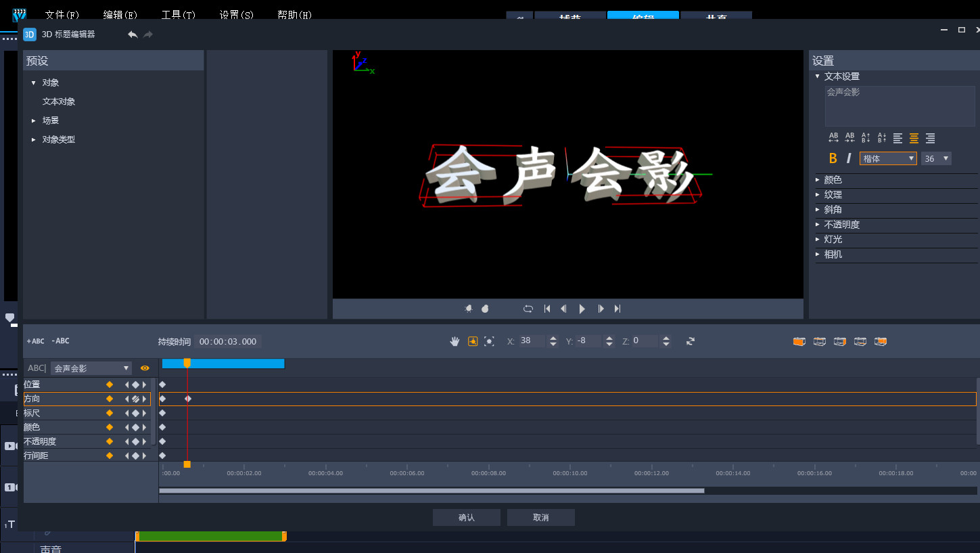
Task: Click the reset icon next to the Z stepper
Action: point(691,341)
